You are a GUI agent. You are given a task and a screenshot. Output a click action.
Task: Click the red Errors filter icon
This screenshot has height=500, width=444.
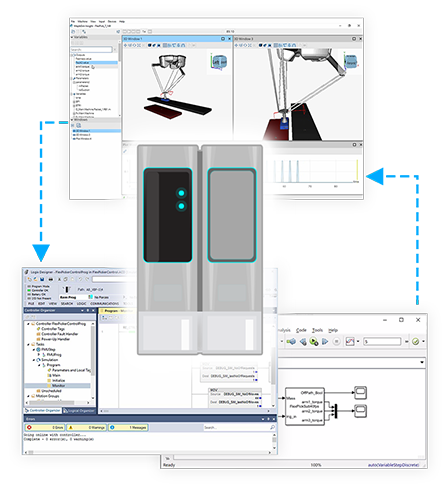29,427
